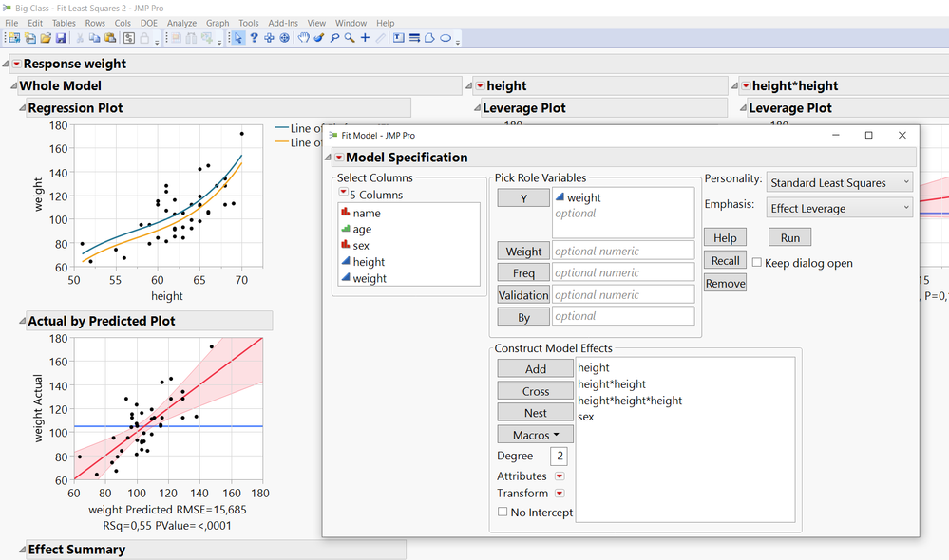Enable Keep dialog open checkbox

click(757, 263)
